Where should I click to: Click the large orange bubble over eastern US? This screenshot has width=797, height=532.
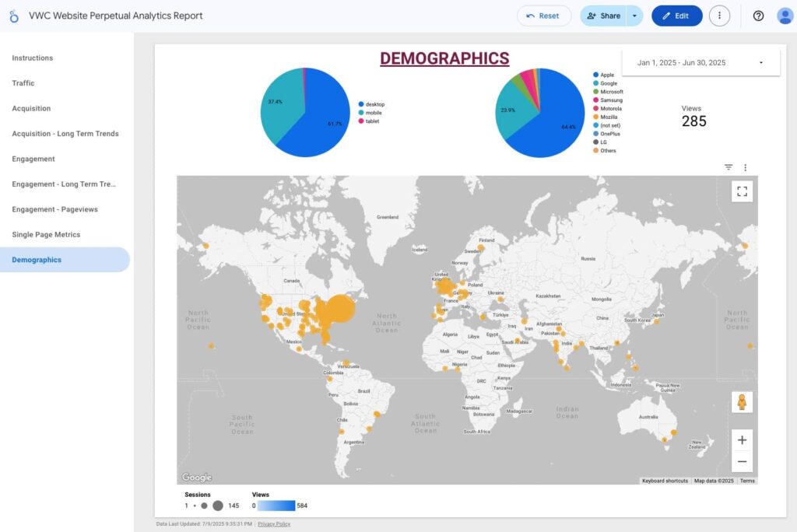pos(337,309)
